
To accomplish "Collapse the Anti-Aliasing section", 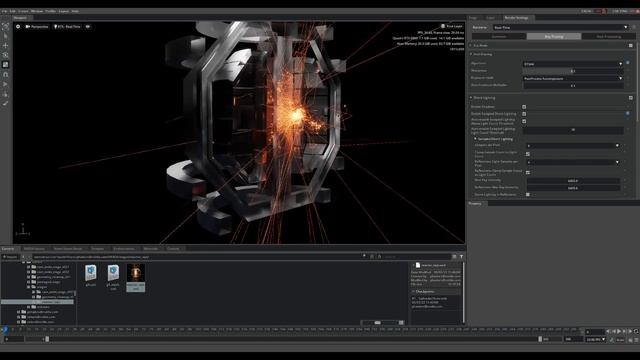I will coord(471,54).
